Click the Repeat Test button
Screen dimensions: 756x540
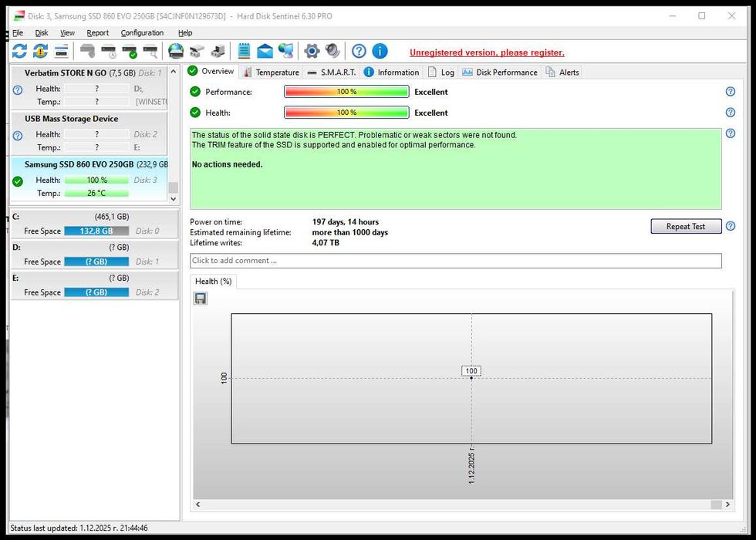[x=686, y=226]
